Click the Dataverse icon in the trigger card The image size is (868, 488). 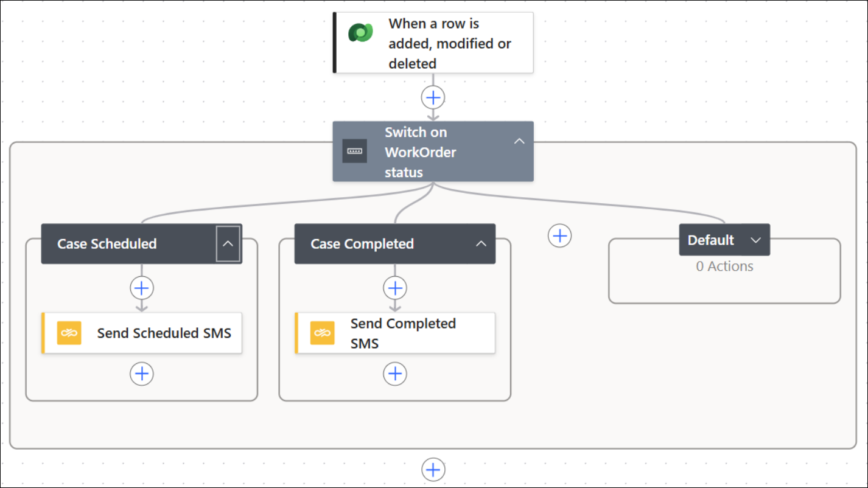[x=360, y=32]
